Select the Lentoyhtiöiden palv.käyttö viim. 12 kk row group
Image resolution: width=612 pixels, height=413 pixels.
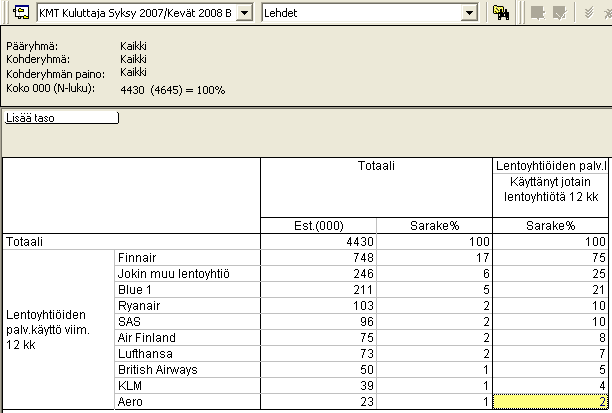tap(59, 329)
